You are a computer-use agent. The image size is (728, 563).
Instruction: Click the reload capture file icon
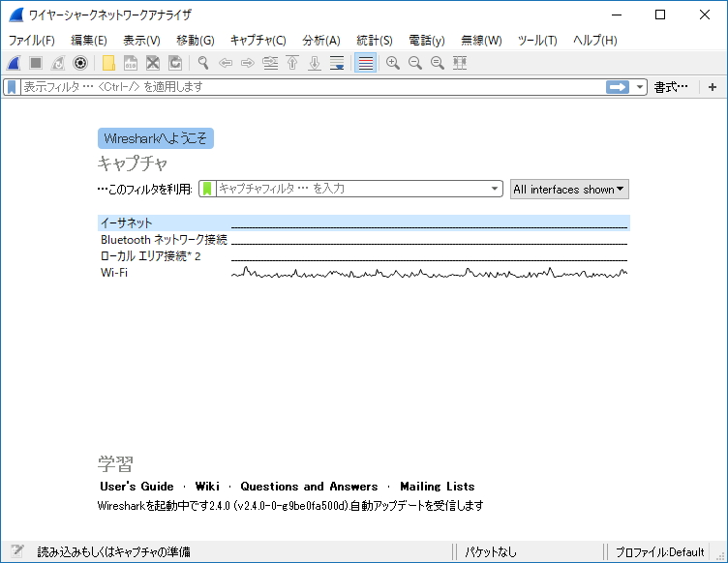tap(175, 63)
